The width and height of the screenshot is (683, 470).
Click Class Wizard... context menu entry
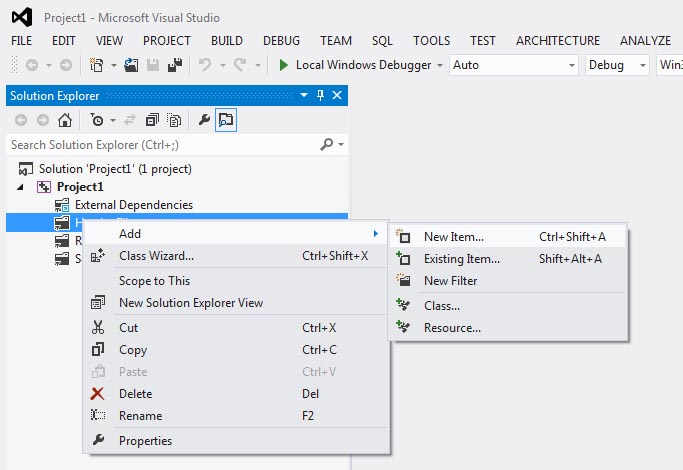tap(236, 256)
